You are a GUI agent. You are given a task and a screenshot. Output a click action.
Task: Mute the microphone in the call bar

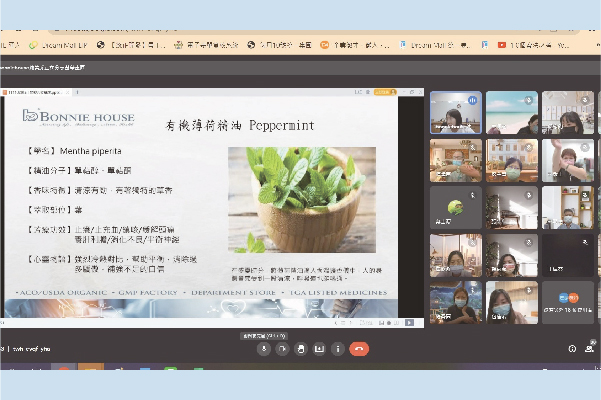point(264,349)
